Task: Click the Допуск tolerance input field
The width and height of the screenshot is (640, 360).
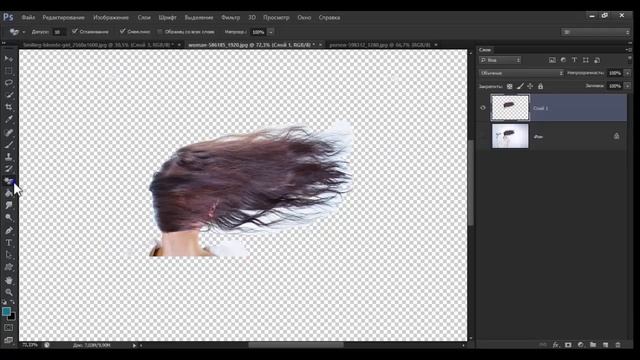Action: (58, 32)
